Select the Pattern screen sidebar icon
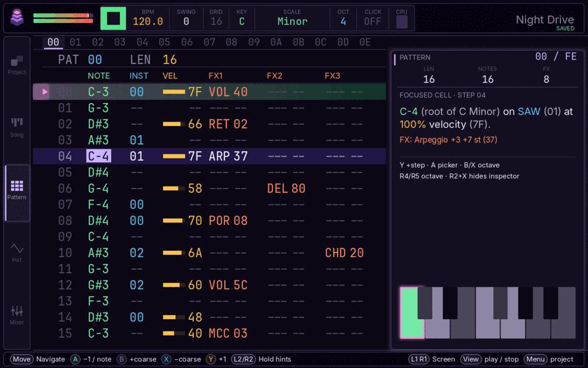 pyautogui.click(x=17, y=190)
